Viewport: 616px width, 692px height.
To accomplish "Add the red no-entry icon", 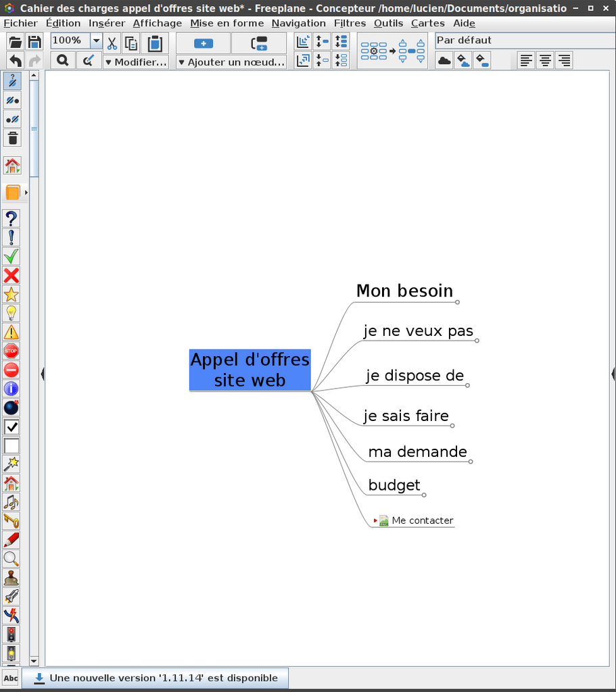I will point(11,370).
